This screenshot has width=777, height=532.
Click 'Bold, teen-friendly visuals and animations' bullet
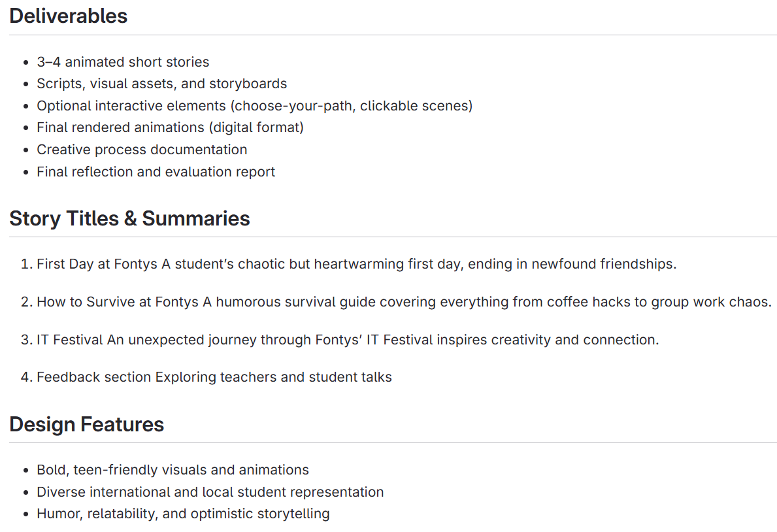173,470
